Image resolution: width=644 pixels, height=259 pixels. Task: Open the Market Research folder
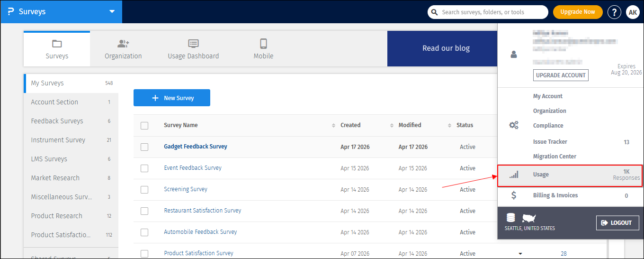pos(55,178)
